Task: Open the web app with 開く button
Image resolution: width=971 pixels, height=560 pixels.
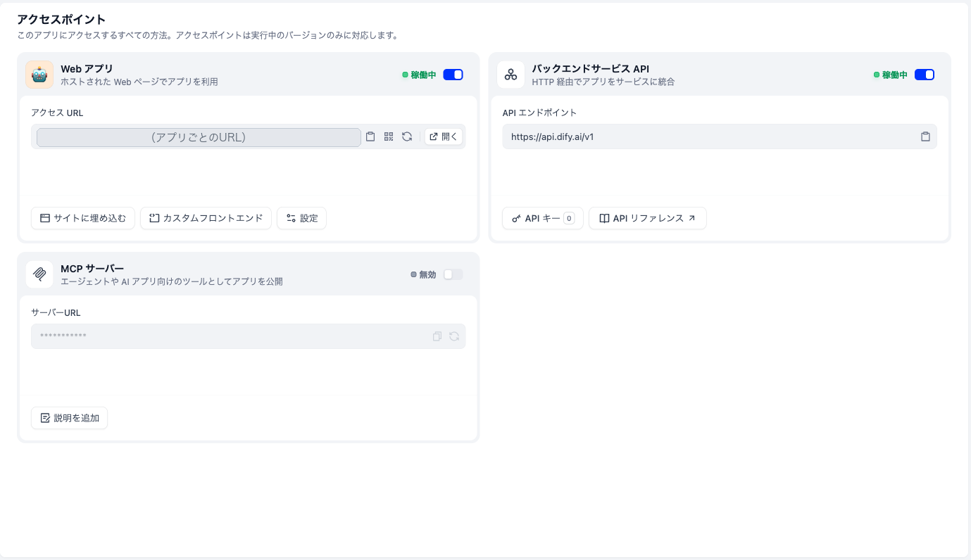Action: [444, 137]
